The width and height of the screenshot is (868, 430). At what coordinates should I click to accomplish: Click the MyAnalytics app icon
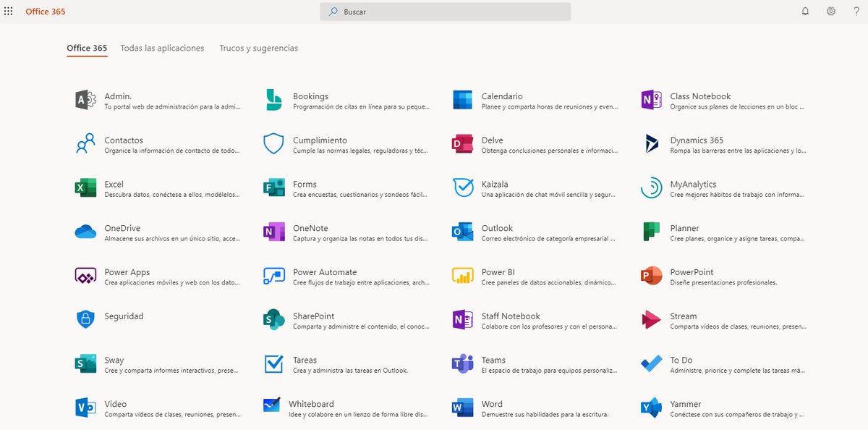tap(651, 188)
